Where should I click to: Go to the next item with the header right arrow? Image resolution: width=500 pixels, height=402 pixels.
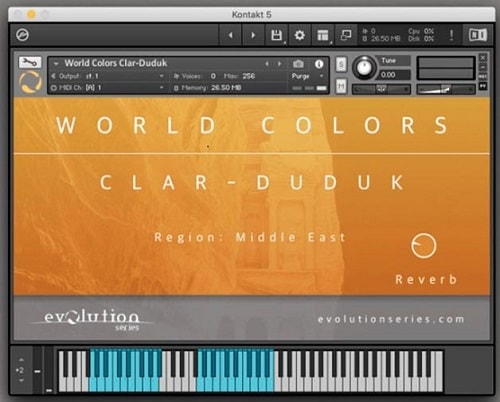pyautogui.click(x=253, y=35)
